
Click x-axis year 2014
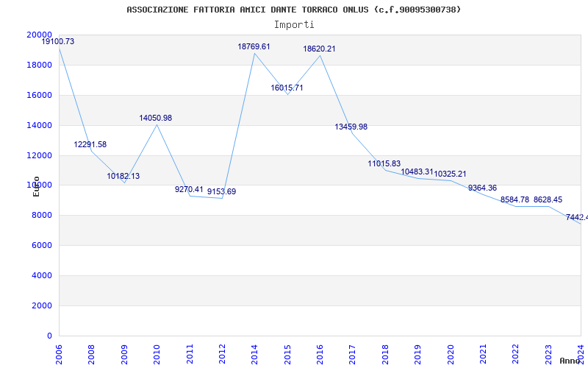pos(254,354)
